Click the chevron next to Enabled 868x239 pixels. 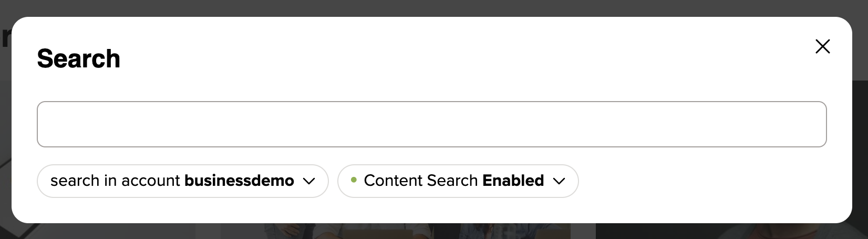pyautogui.click(x=559, y=181)
